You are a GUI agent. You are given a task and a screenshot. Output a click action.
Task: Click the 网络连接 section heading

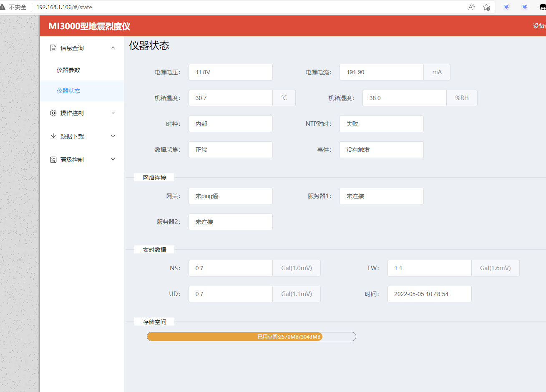click(x=154, y=178)
